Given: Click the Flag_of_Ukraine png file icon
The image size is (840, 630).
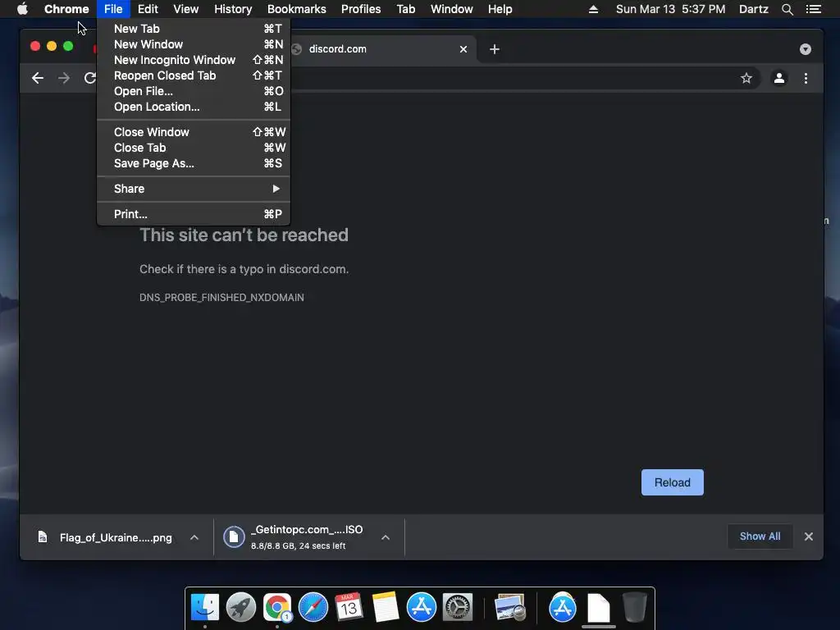Looking at the screenshot, I should pos(43,536).
